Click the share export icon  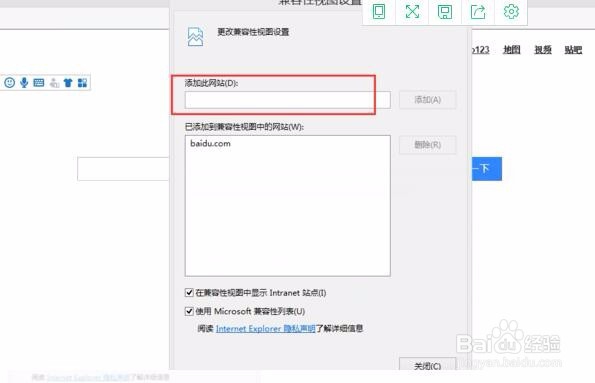point(478,12)
